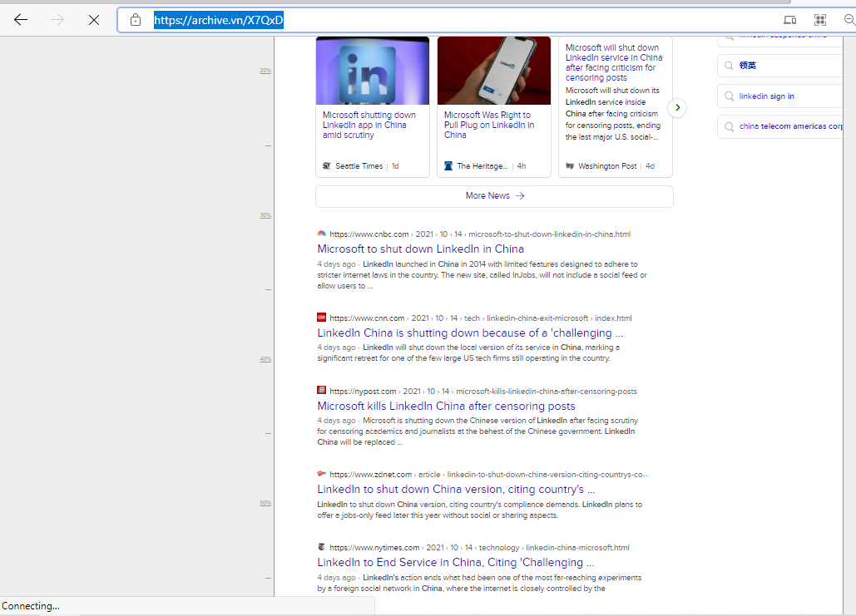Open 'Microsoft to shut down LinkedIn in China' result
Screen dimensions: 856x616
[420, 249]
